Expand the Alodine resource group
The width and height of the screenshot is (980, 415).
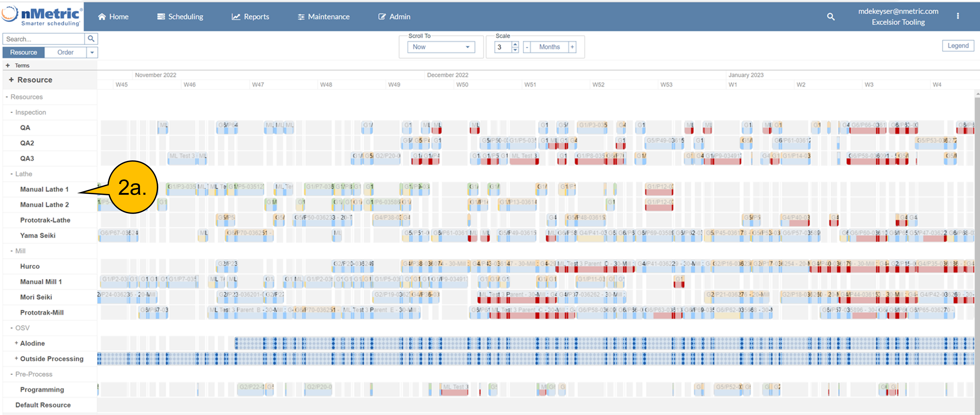pos(16,343)
